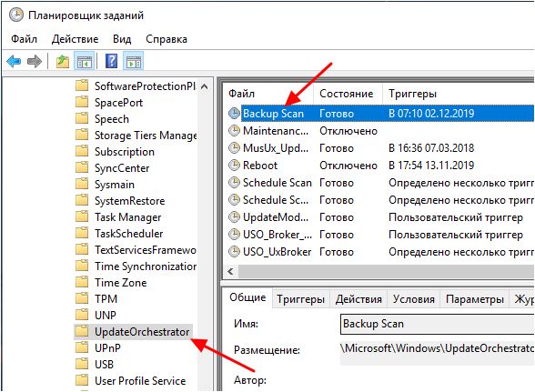Click the gray Forward arrow toolbar icon
Viewport: 535px width, 392px height.
click(35, 62)
